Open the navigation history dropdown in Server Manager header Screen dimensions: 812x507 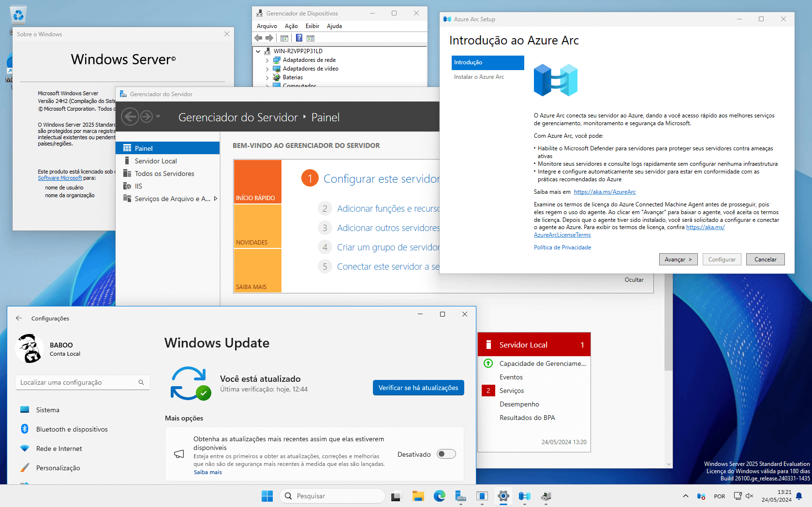coord(158,116)
